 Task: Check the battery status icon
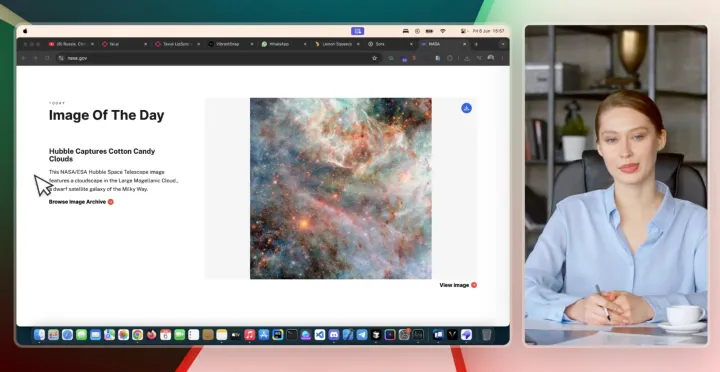(x=429, y=31)
